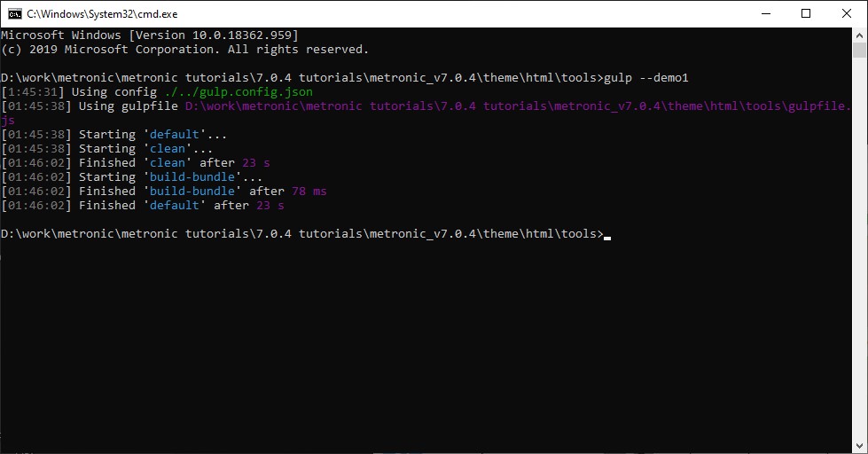Click 'default' in the Starting line
Image resolution: width=868 pixels, height=454 pixels.
175,135
